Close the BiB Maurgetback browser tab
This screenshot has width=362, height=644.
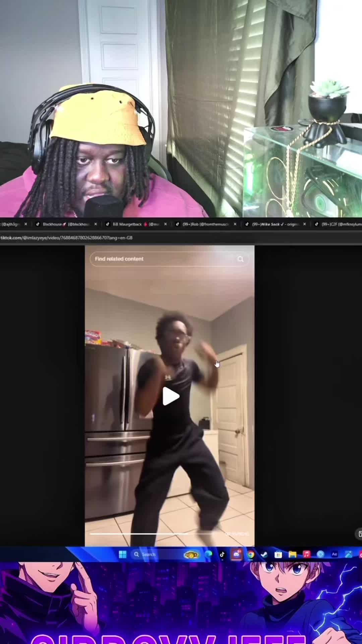165,224
